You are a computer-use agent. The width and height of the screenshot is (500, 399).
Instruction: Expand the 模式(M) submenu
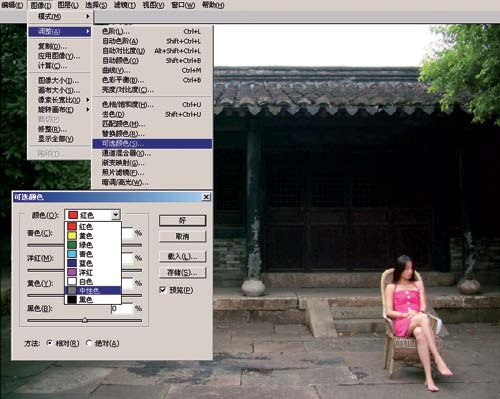pyautogui.click(x=59, y=16)
